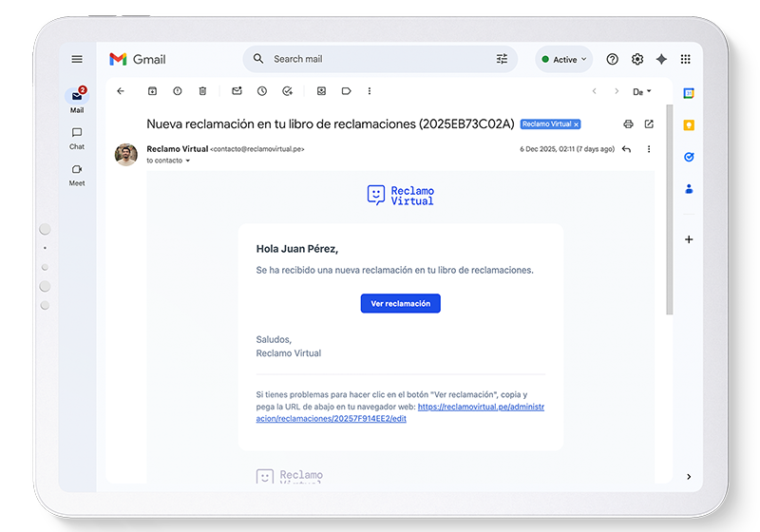
Task: Click the sender name Reclamo Virtual
Action: 178,149
